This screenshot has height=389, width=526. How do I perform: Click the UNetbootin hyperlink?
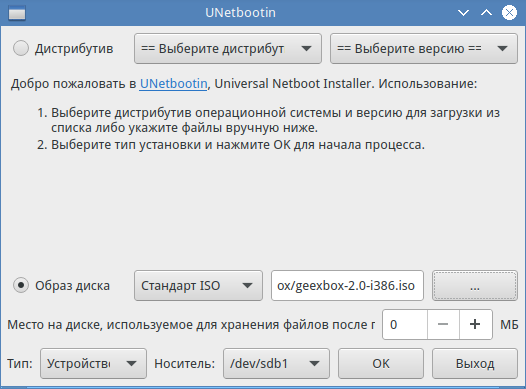[173, 84]
